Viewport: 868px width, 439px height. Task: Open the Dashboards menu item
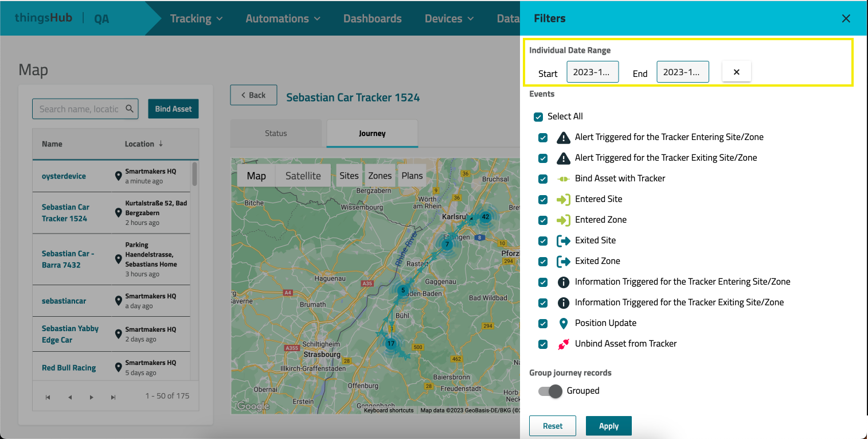(x=372, y=18)
